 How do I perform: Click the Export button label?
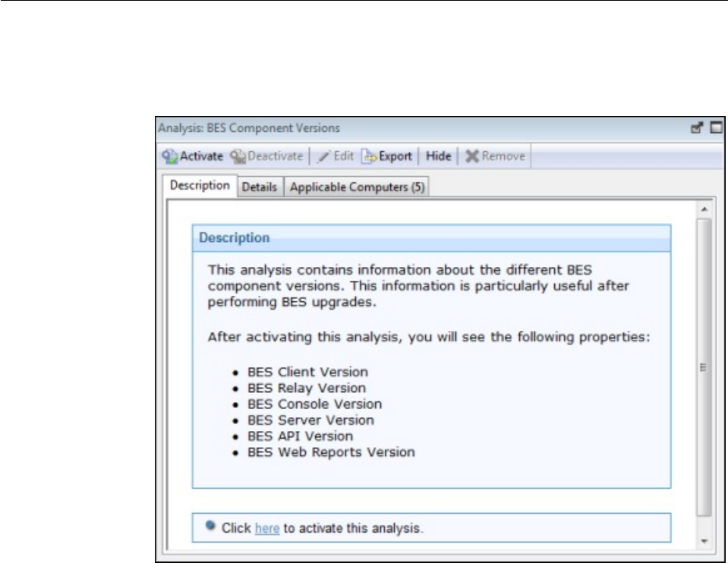point(396,156)
